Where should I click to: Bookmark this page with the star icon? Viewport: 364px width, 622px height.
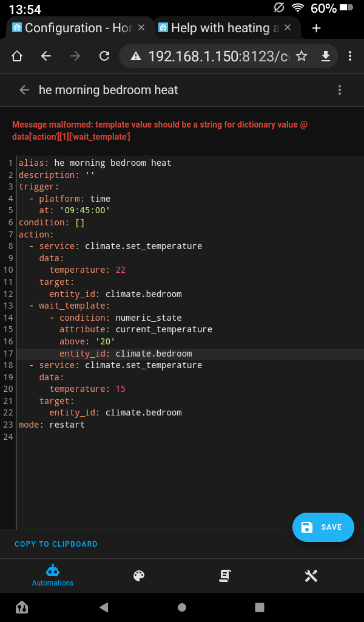pos(302,55)
